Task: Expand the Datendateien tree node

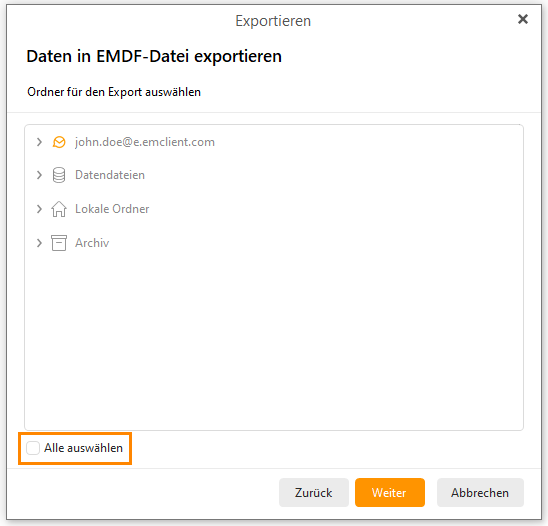Action: [39, 175]
